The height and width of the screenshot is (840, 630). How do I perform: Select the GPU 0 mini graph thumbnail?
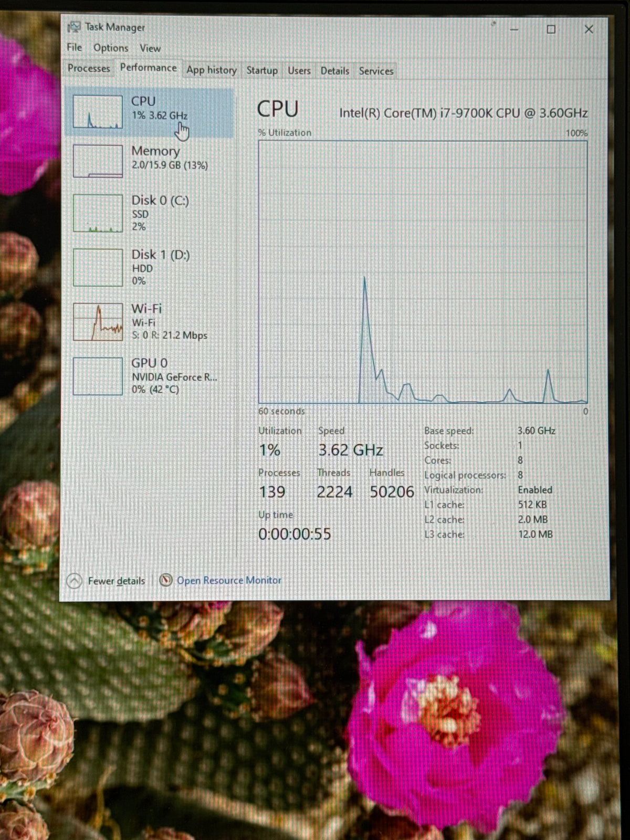98,376
